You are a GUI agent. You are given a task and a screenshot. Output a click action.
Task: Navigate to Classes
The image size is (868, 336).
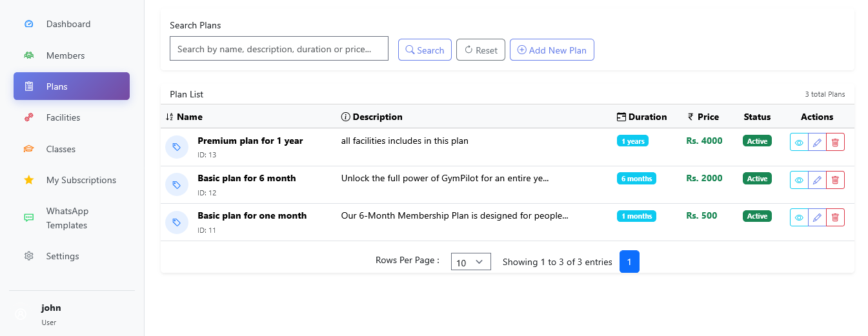(x=72, y=149)
